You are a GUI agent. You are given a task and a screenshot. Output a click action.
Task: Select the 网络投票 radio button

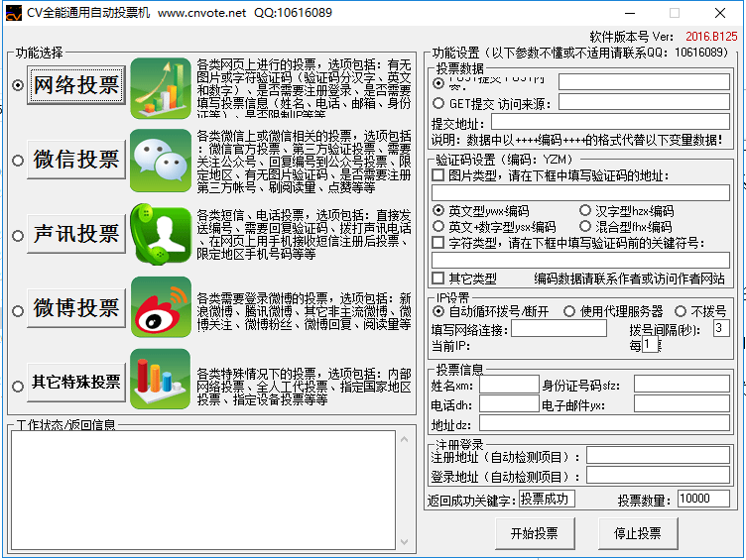tap(18, 85)
